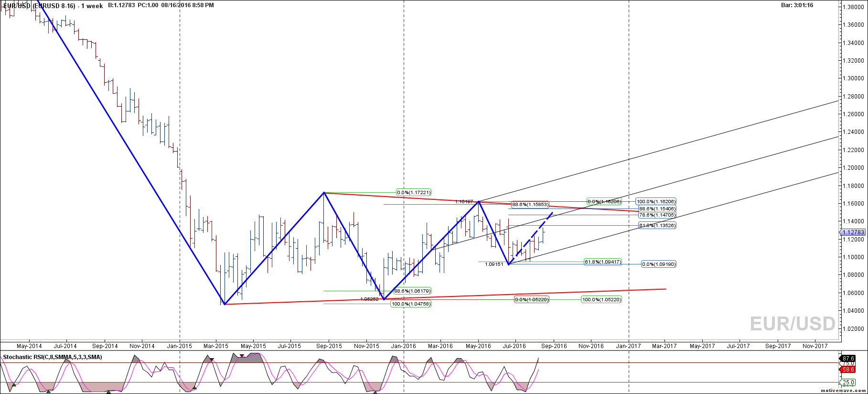Click the Sep-2016 date on time axis
Viewport: 868px width, 394px height.
tap(554, 346)
